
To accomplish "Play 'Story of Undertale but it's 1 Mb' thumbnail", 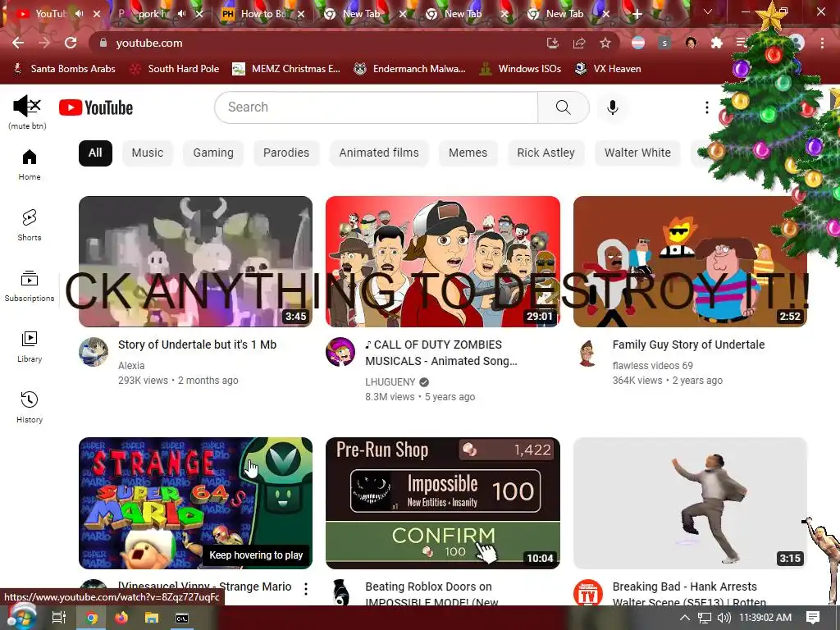I will (195, 262).
